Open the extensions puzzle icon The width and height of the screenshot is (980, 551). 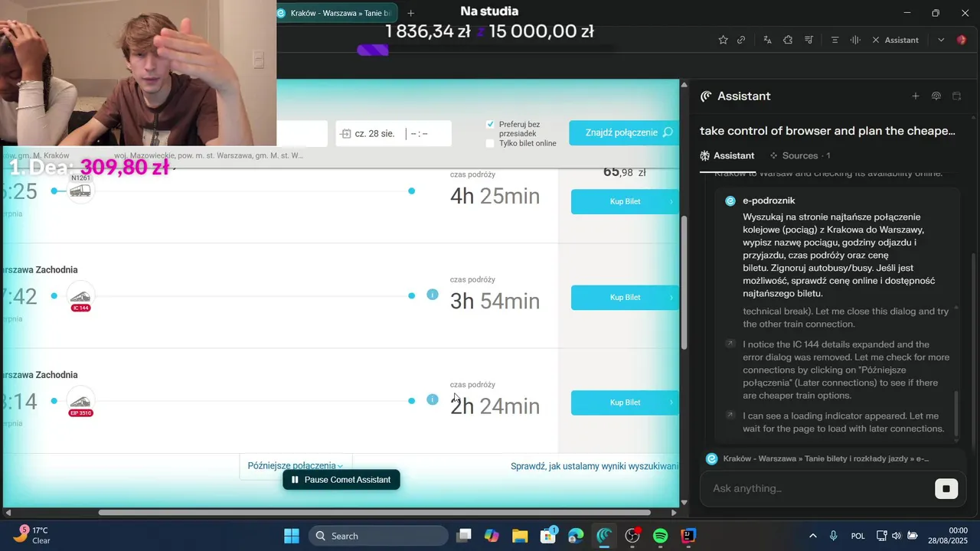[788, 40]
